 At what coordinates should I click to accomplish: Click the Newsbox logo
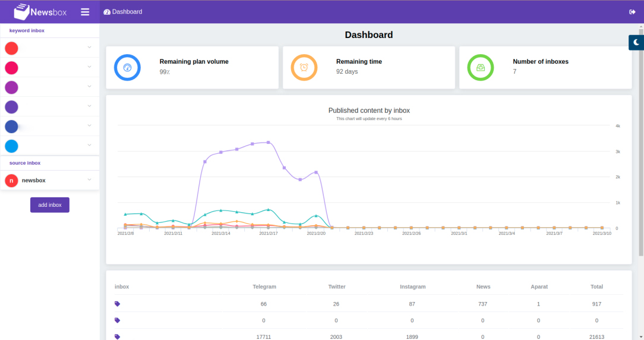click(40, 12)
